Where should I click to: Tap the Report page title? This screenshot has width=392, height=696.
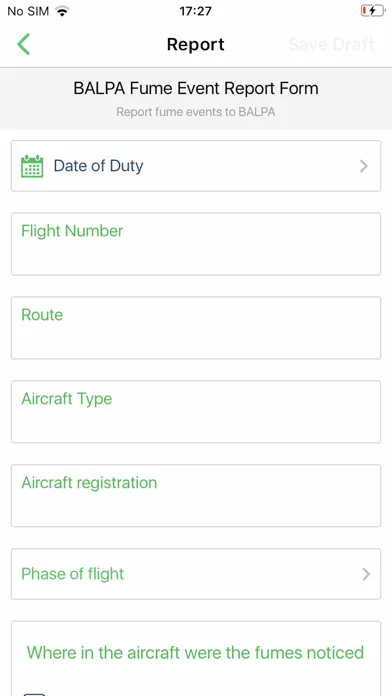(196, 44)
